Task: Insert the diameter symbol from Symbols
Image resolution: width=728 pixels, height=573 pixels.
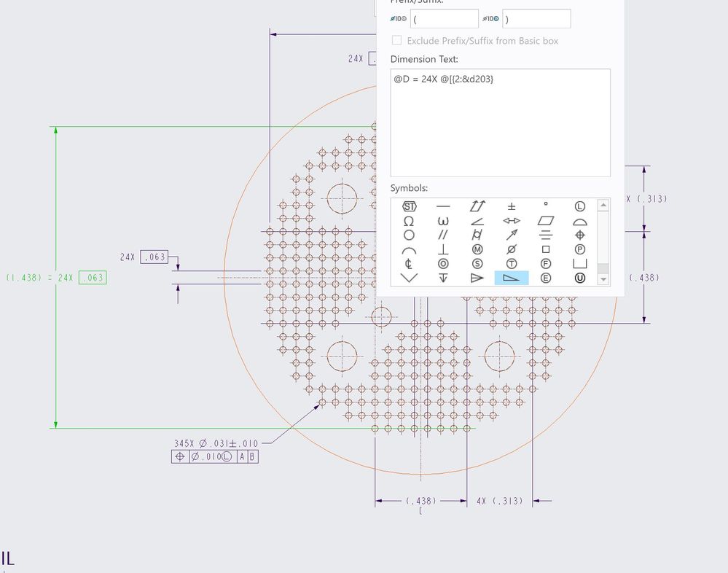Action: pyautogui.click(x=512, y=249)
